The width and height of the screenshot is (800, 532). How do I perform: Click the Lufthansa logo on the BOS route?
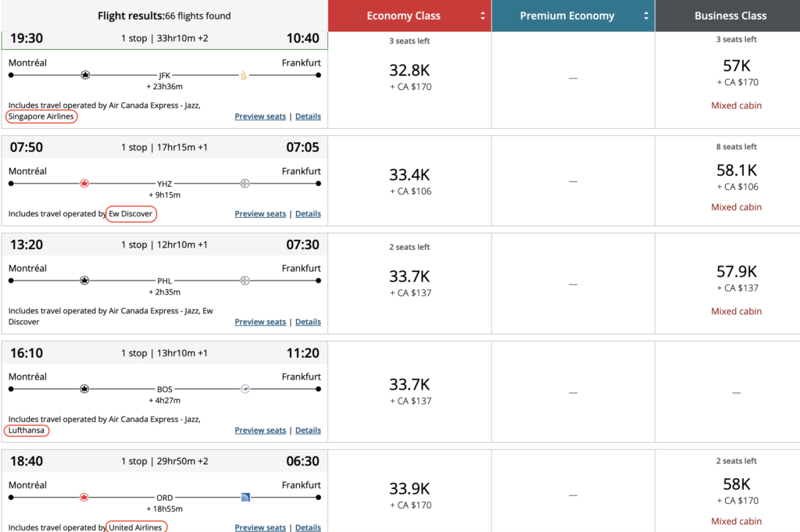coord(245,388)
